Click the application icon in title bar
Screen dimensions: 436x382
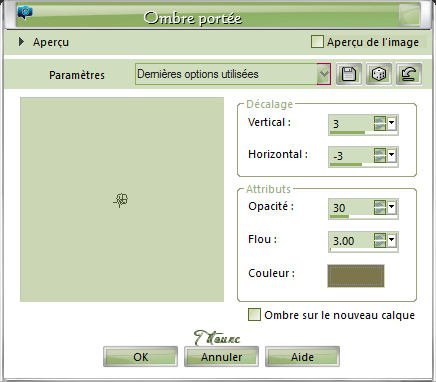pos(25,13)
